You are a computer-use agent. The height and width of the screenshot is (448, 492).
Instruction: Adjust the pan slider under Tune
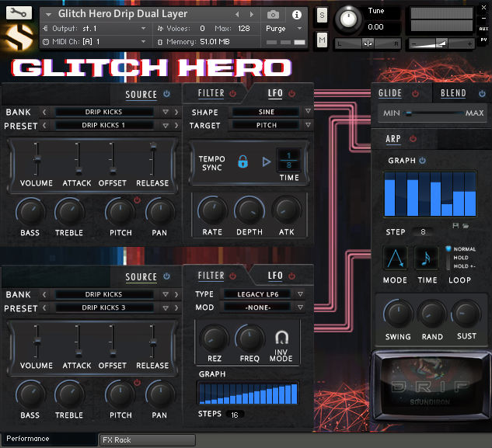pos(368,44)
